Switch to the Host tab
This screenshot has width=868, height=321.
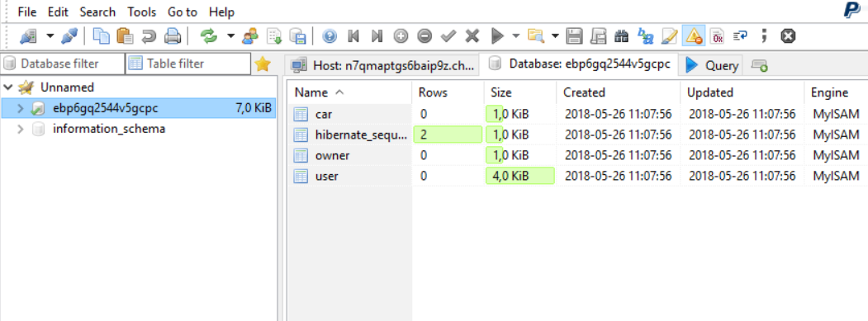382,65
